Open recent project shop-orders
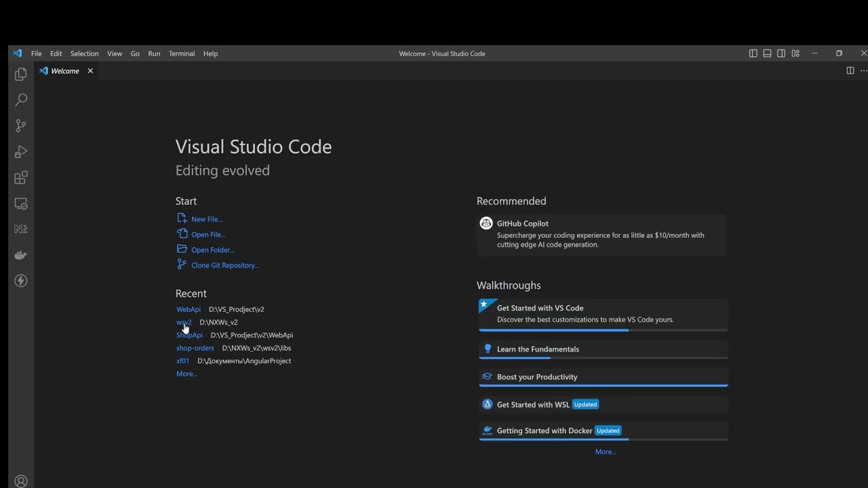 coord(195,348)
